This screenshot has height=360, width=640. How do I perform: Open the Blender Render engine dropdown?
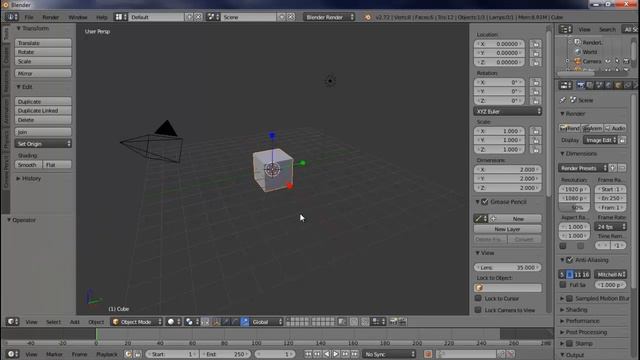pos(329,17)
